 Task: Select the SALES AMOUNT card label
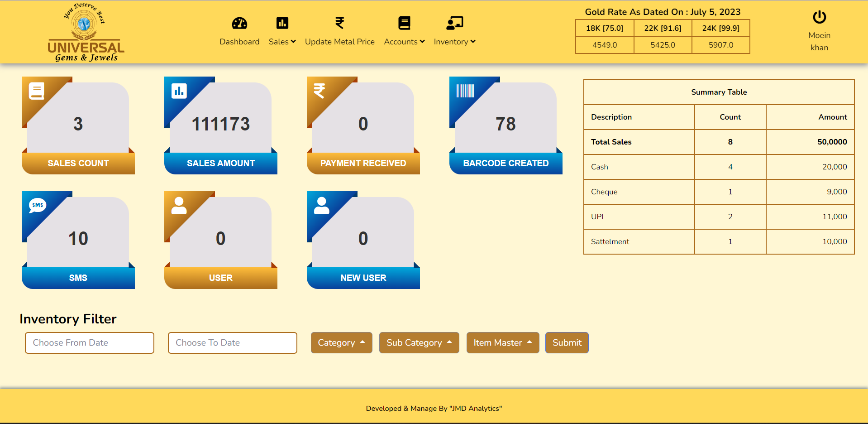[221, 163]
